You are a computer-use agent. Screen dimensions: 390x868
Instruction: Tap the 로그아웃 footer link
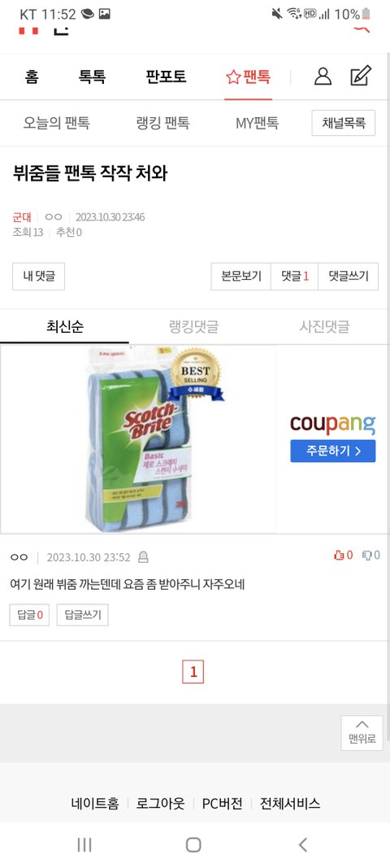(160, 803)
